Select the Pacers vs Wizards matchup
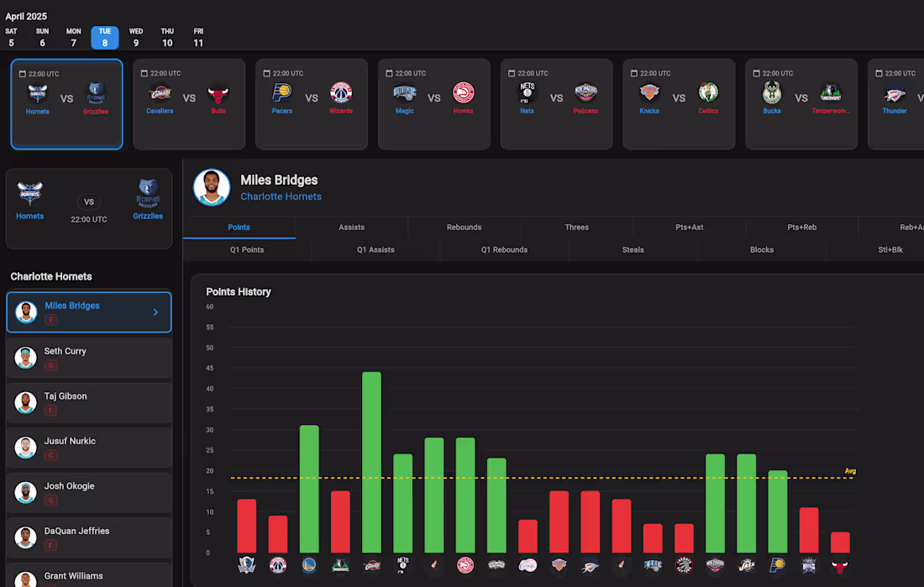 [312, 104]
